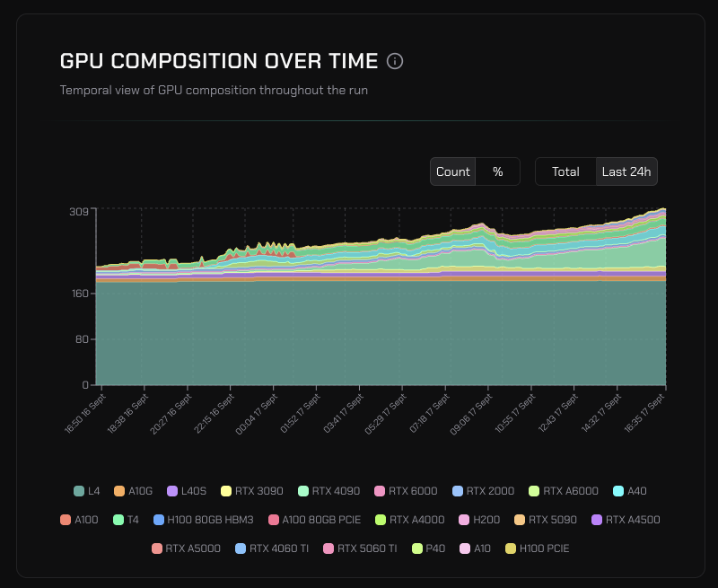This screenshot has height=588, width=718.
Task: Click the H100 80GB HBM3 legend entry
Action: click(x=204, y=520)
